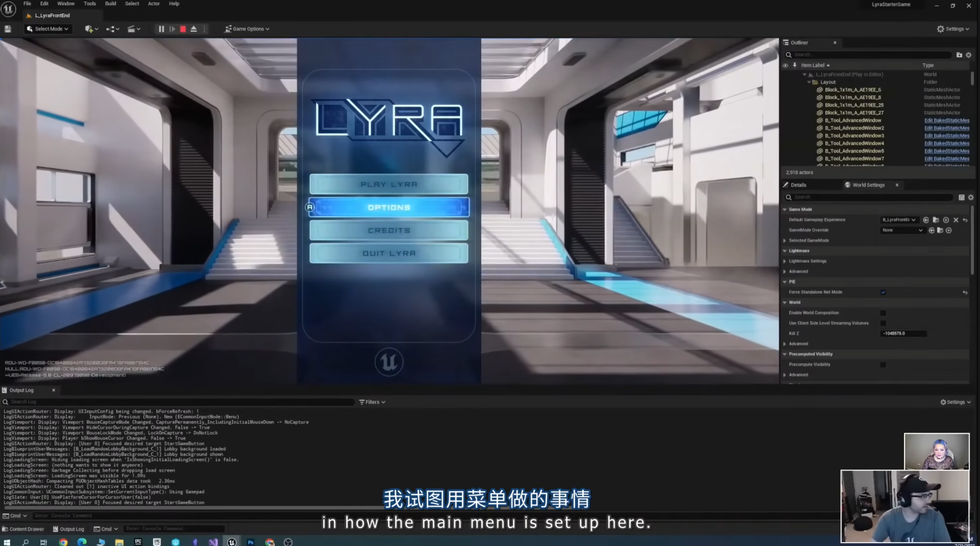Click the PLAY LYRA menu button

click(389, 184)
